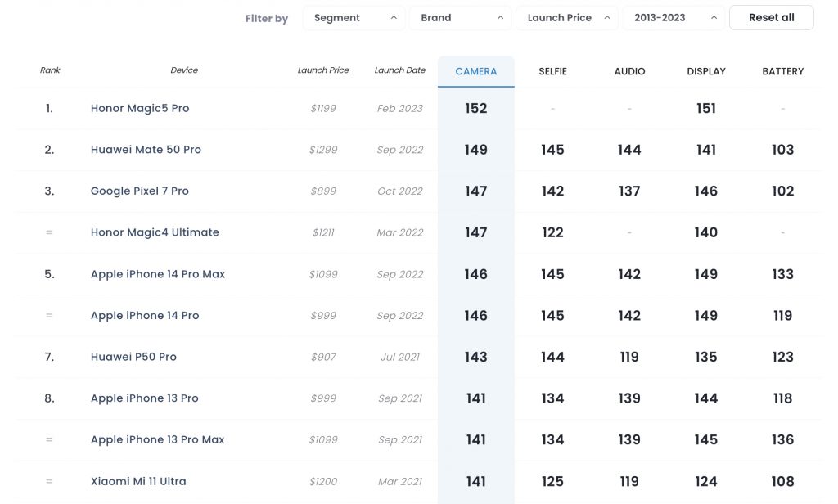Expand the Brand filter dropdown
This screenshot has height=504, width=838.
tap(460, 18)
